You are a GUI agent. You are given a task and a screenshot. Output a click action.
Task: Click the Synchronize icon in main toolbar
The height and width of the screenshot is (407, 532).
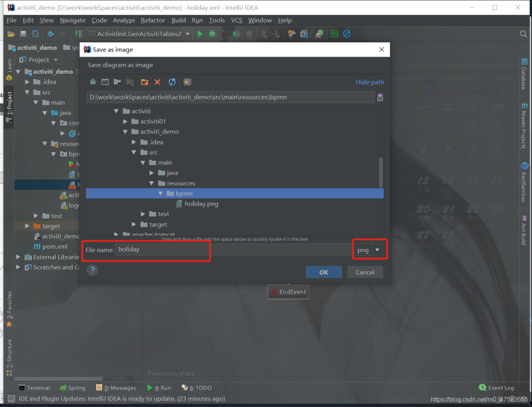(35, 34)
